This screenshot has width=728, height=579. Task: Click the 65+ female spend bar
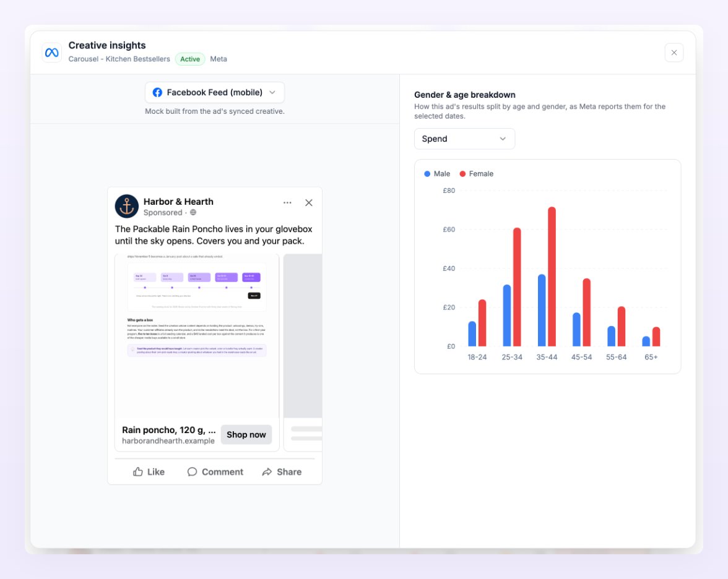(x=656, y=337)
